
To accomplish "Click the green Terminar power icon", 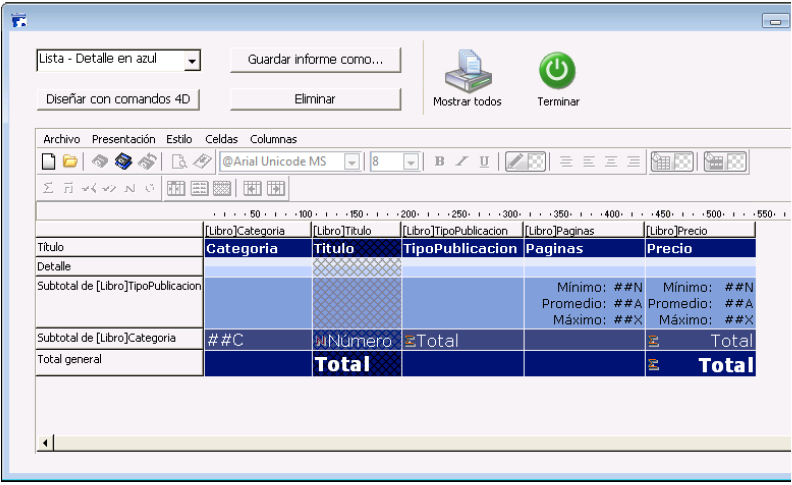I will pos(557,72).
